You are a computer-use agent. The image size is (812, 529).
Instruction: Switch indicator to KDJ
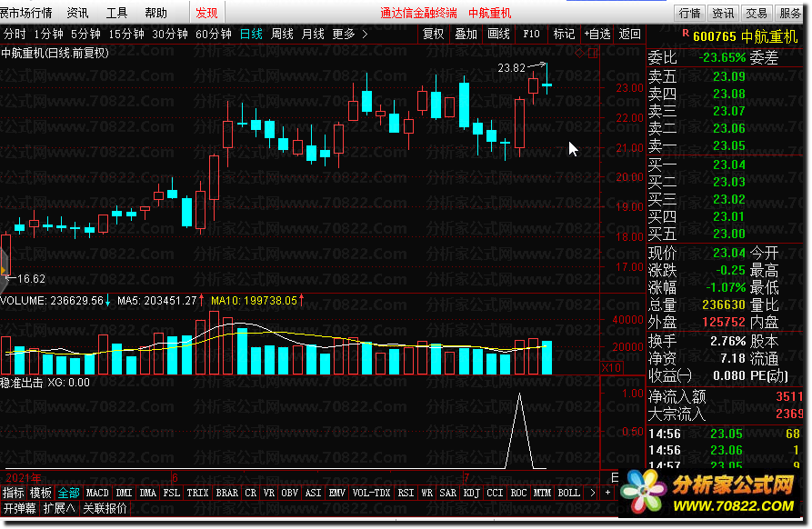(x=472, y=493)
